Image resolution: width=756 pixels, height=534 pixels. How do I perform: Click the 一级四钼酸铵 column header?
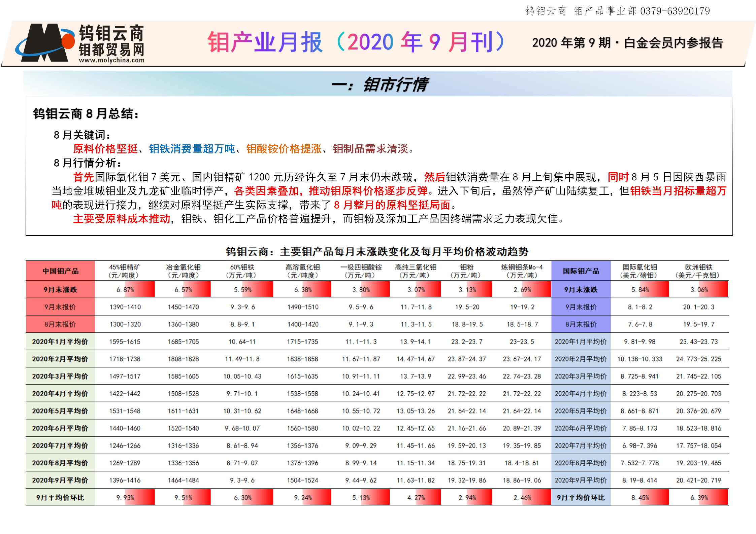(x=361, y=271)
